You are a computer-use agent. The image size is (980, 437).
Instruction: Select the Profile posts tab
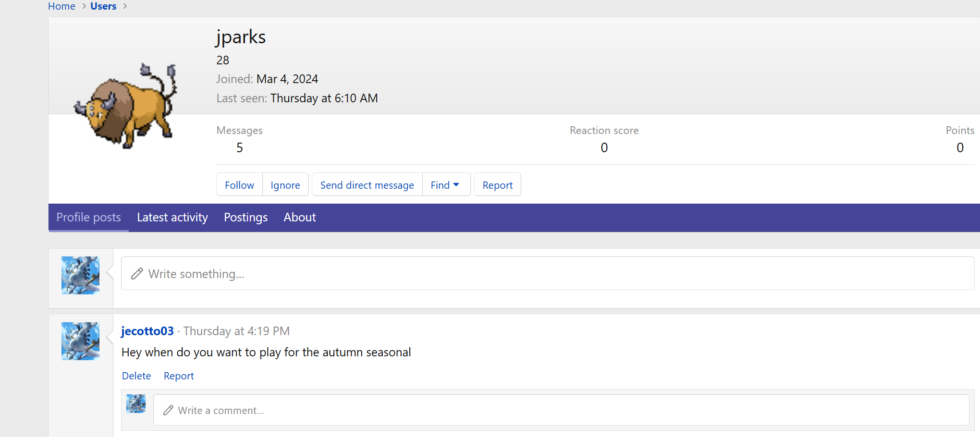(88, 218)
